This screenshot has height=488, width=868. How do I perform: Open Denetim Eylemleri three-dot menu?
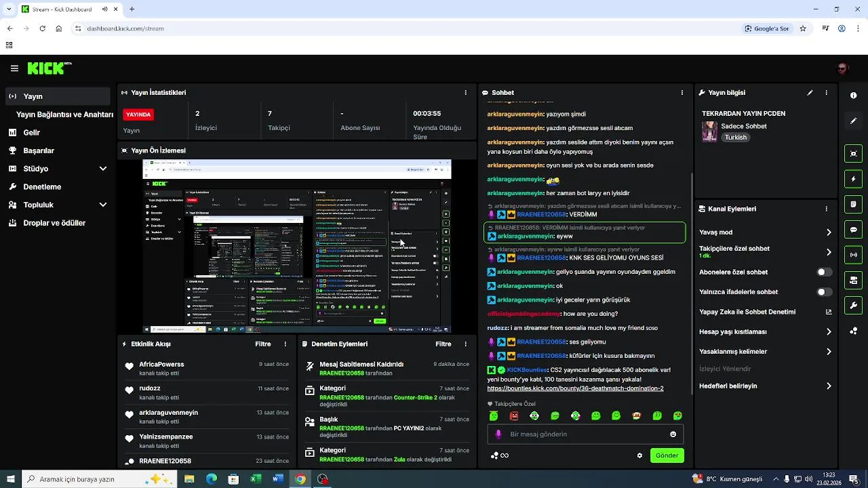tap(465, 344)
